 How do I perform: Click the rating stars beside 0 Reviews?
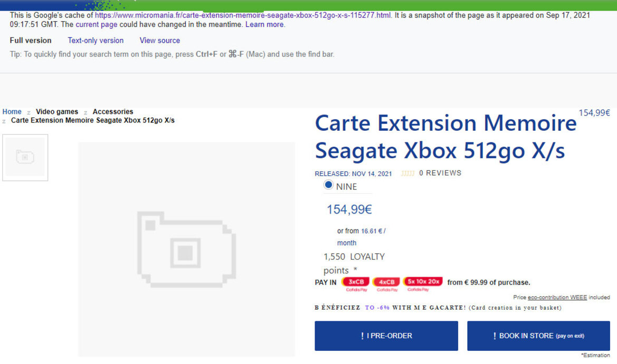(x=407, y=174)
